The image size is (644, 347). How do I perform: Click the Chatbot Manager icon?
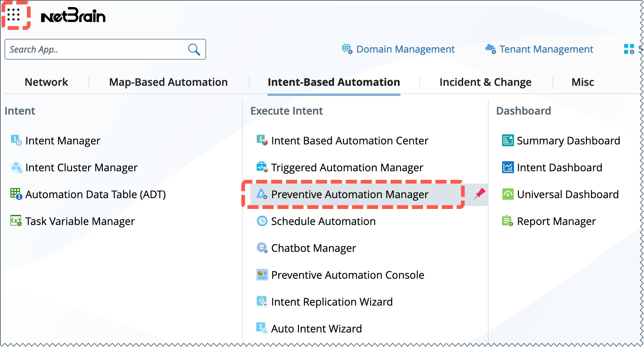coord(262,248)
